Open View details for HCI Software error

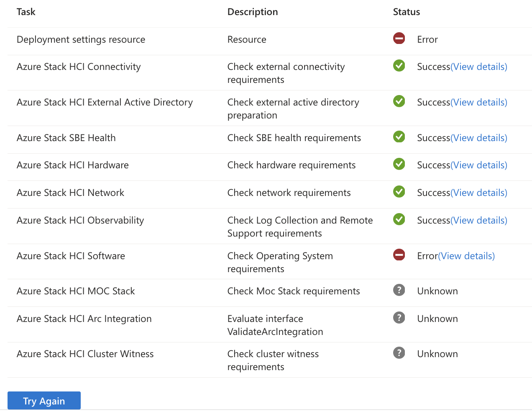[x=466, y=256]
